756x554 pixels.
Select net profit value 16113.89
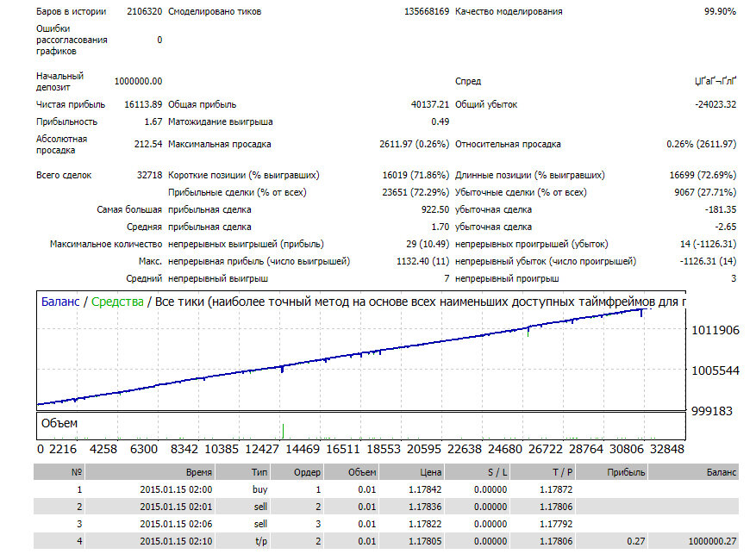[x=143, y=104]
